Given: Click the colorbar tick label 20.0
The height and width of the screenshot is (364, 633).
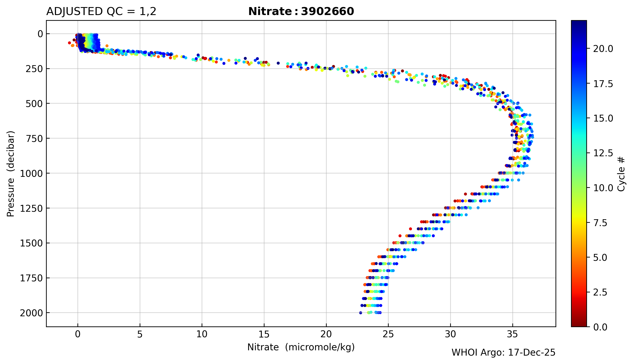Looking at the screenshot, I should (603, 49).
